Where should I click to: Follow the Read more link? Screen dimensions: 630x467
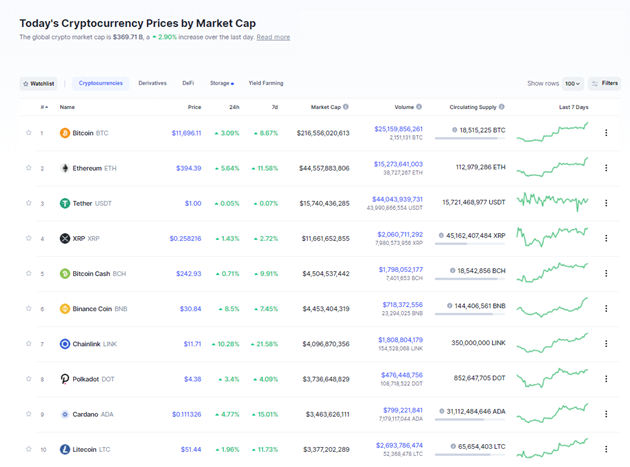point(273,37)
